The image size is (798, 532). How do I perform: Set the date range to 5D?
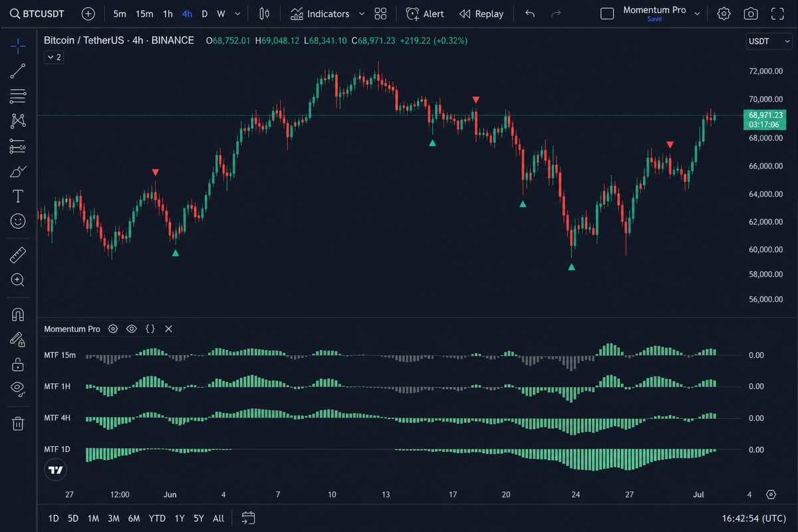(x=73, y=518)
